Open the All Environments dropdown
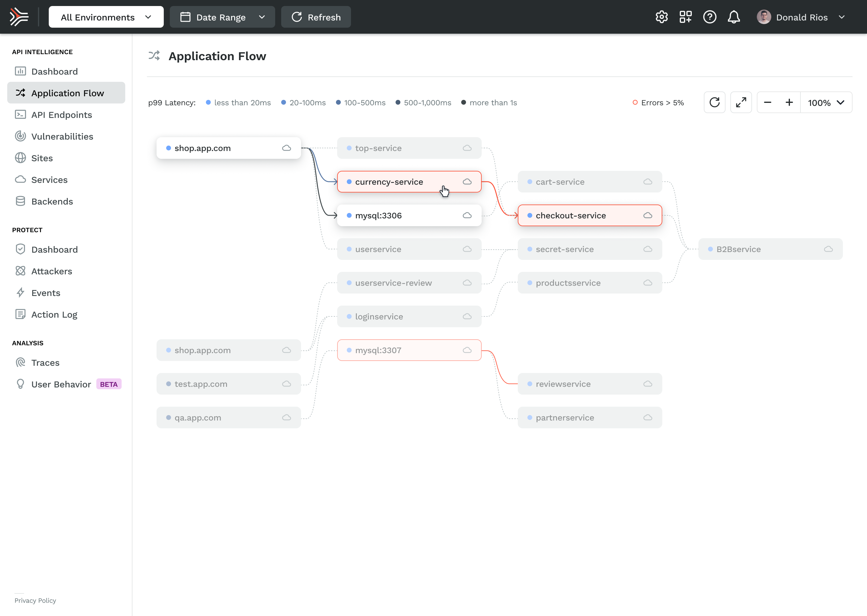867x616 pixels. 106,17
